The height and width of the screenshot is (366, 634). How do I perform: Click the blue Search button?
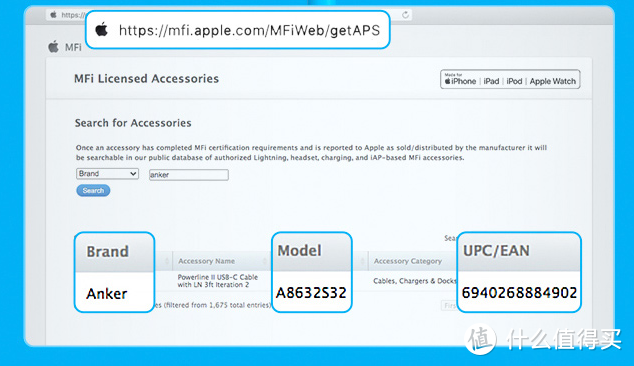tap(93, 190)
